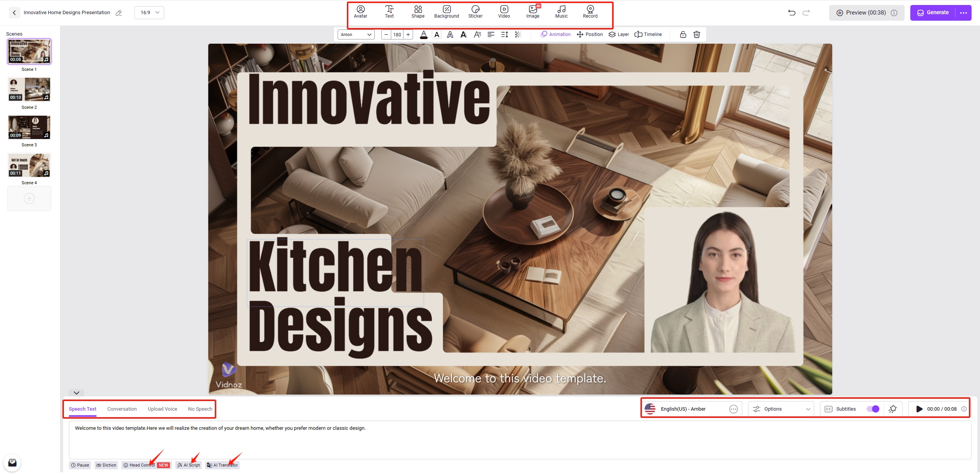The height and width of the screenshot is (475, 980).
Task: Toggle Animation panel open
Action: [x=555, y=34]
